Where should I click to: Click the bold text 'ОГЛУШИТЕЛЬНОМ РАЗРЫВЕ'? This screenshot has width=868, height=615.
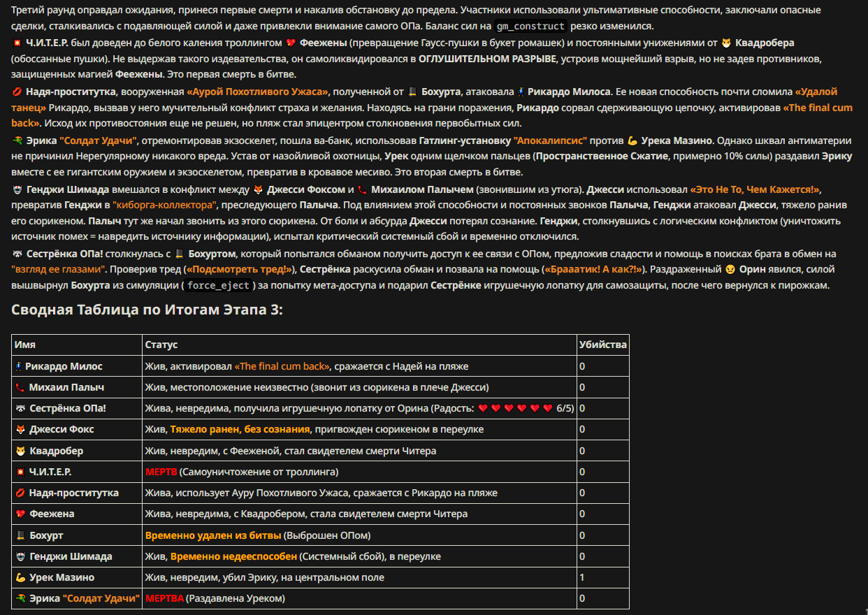click(488, 59)
